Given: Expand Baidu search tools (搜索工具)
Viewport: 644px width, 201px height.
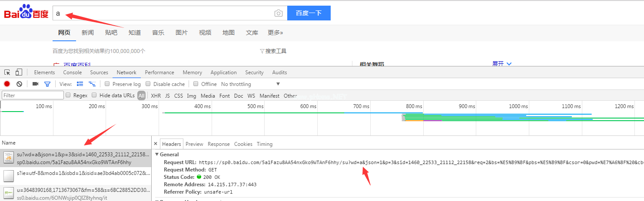Looking at the screenshot, I should click(273, 51).
